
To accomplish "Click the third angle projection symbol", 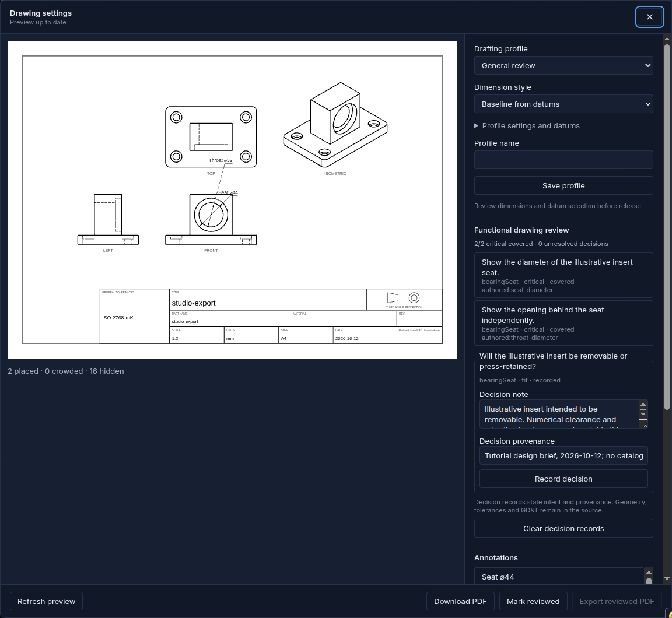I will point(403,298).
